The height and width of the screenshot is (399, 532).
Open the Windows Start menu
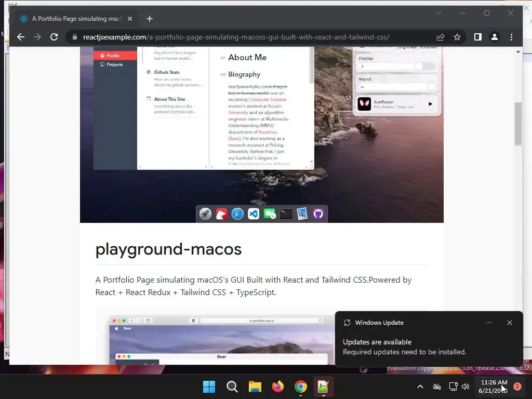(209, 387)
